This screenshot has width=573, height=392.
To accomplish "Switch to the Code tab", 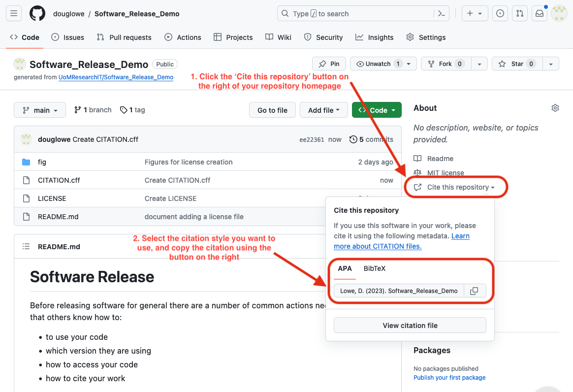I will (x=25, y=37).
